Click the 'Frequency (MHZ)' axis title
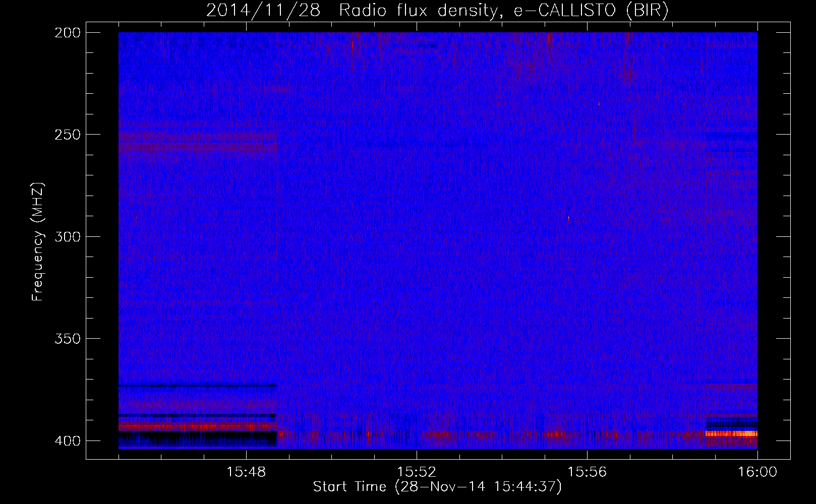 38,242
